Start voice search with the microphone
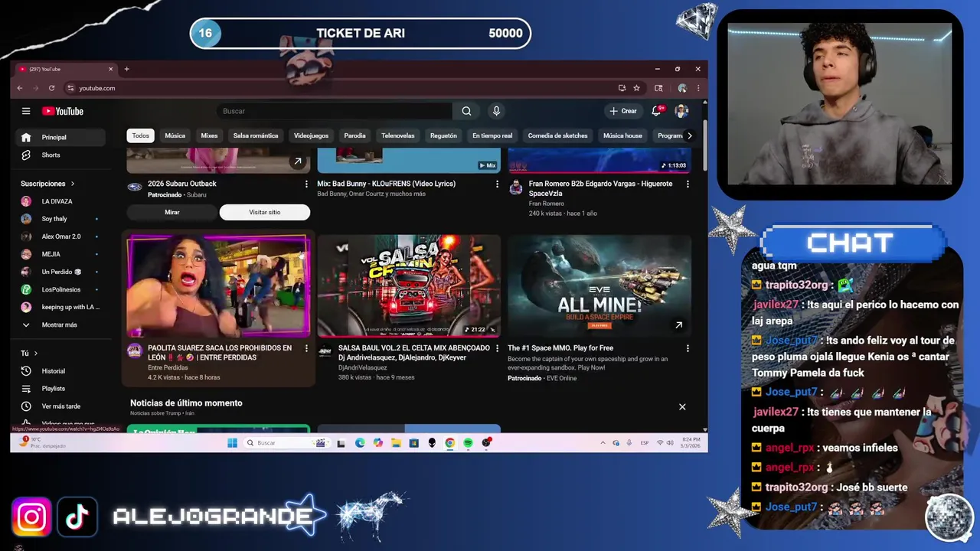Viewport: 980px width, 551px height. 496,111
